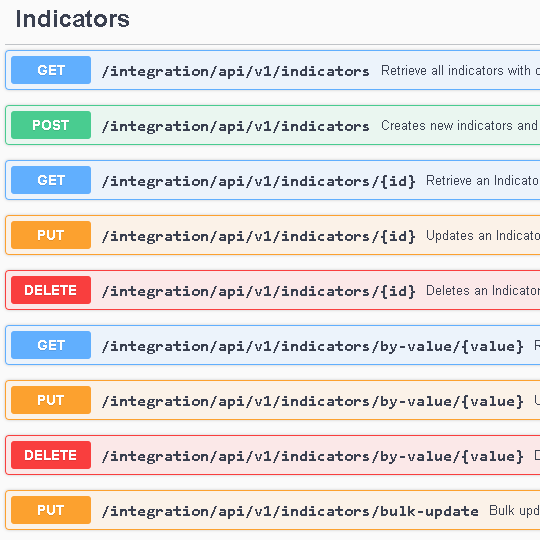
Task: Click DELETE badge for /indicators/{id}
Action: click(x=51, y=290)
